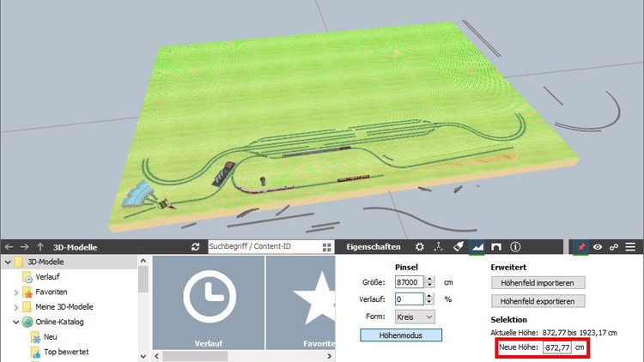Collapse the Online-Katalog tree node
Viewport: 644px width, 362px height.
click(x=16, y=323)
